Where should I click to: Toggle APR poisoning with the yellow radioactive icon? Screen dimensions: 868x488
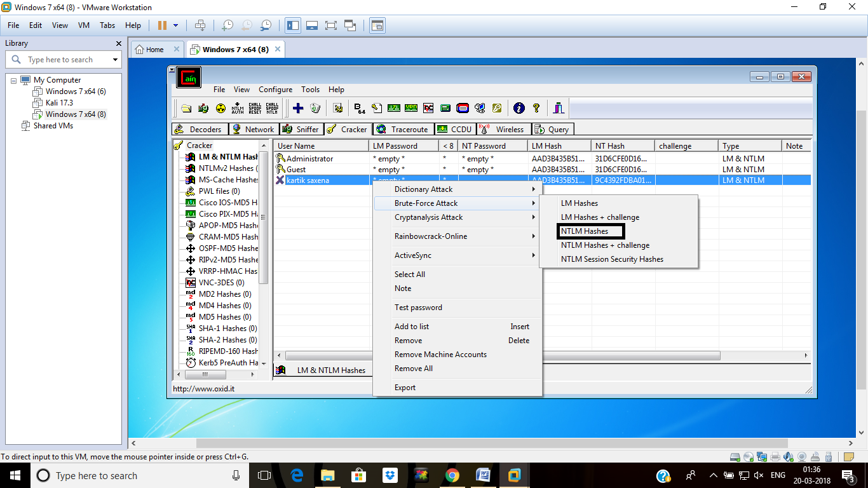click(220, 108)
